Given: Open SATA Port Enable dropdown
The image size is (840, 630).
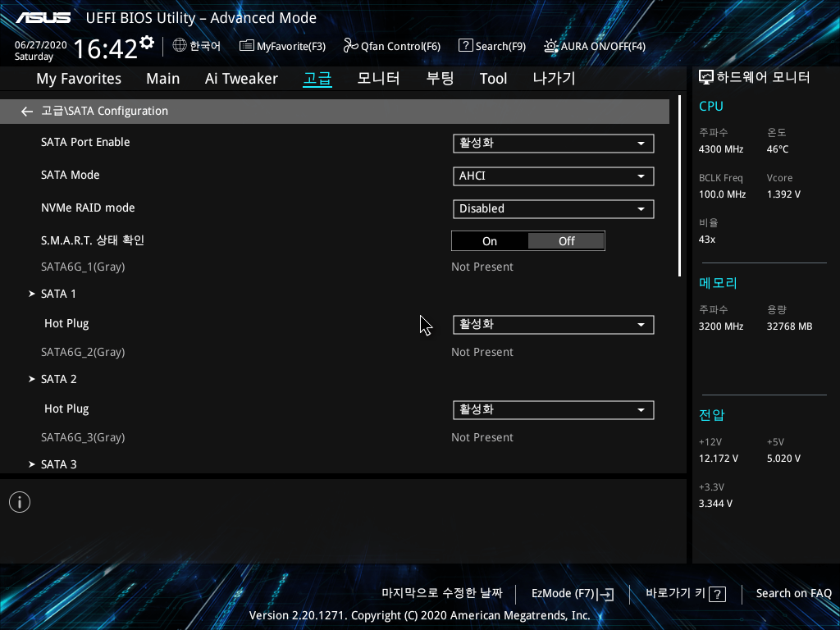Looking at the screenshot, I should [x=554, y=144].
